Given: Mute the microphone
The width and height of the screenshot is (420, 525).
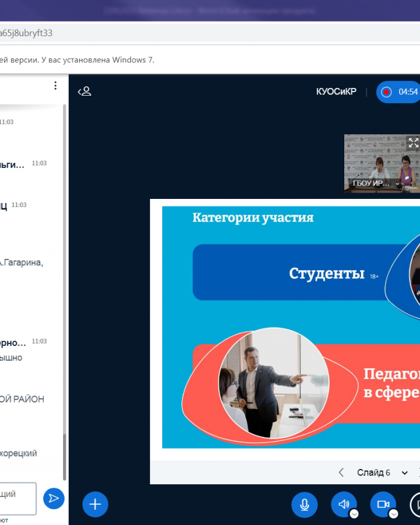Looking at the screenshot, I should coord(304,505).
